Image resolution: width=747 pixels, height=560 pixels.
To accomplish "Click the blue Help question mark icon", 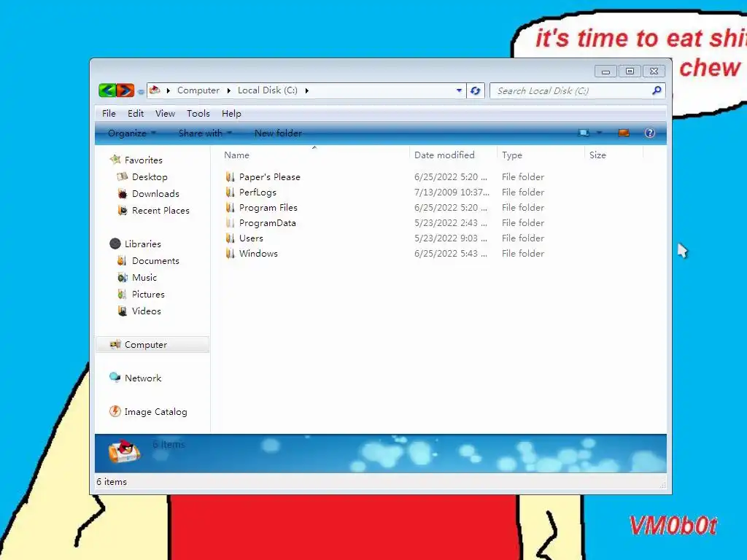I will pos(649,133).
